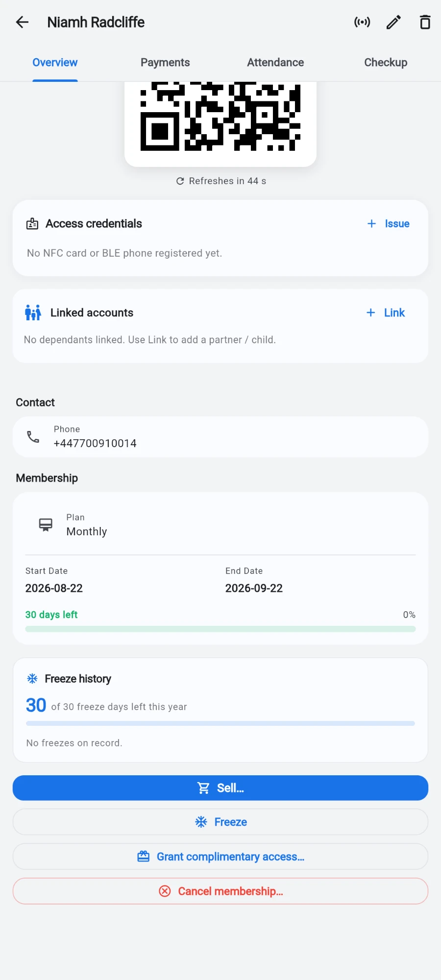
Task: Tap the freeze days remaining bar
Action: 220,723
